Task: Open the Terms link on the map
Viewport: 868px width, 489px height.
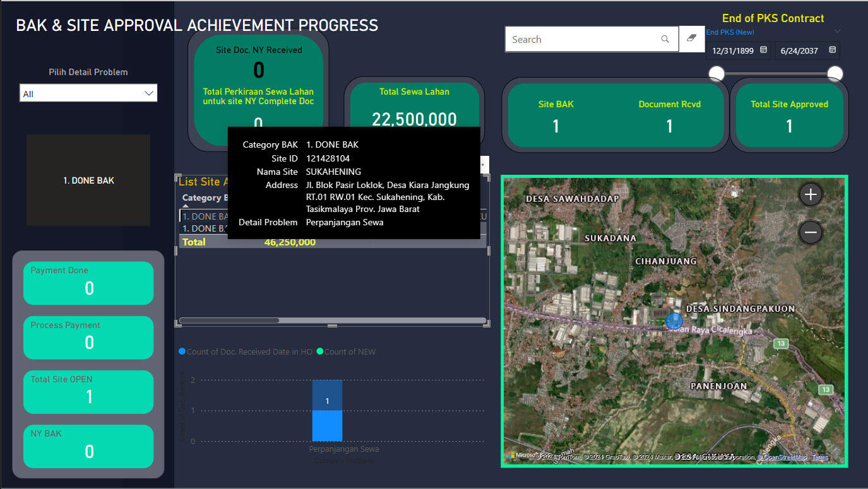Action: pos(820,457)
